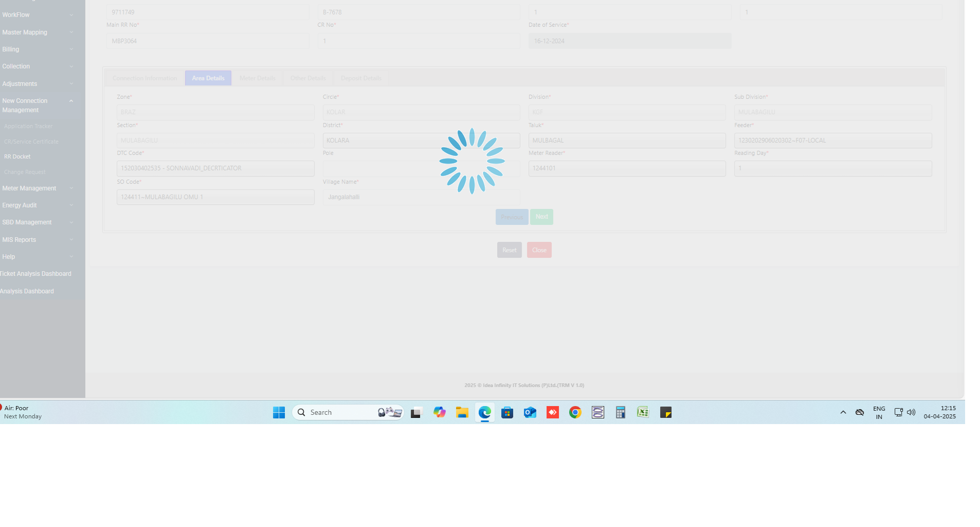Viewport: 980px width, 527px height.
Task: Click the Previous button
Action: pos(512,217)
